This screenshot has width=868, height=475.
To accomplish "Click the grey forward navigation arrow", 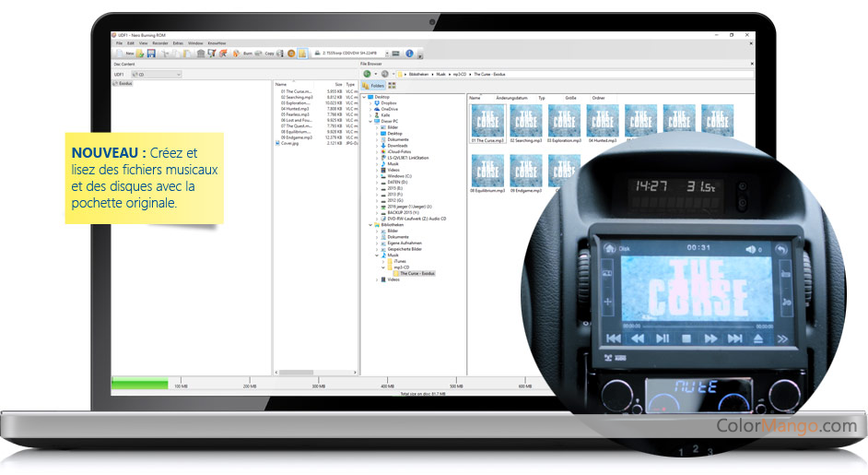I will [x=385, y=74].
